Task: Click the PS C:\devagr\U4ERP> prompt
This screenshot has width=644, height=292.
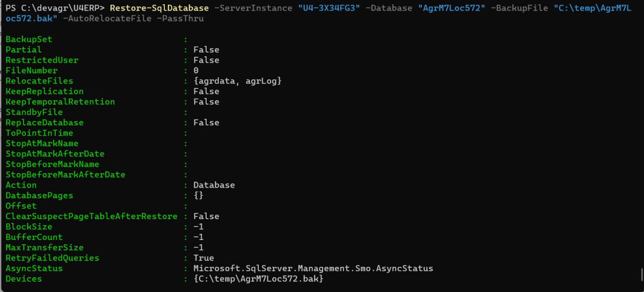Action: 55,8
